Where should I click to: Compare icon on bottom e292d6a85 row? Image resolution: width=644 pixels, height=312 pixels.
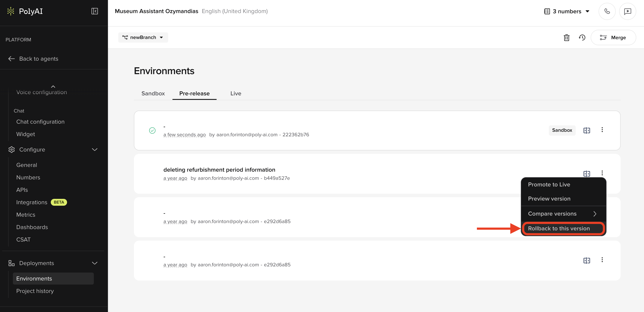pos(587,260)
